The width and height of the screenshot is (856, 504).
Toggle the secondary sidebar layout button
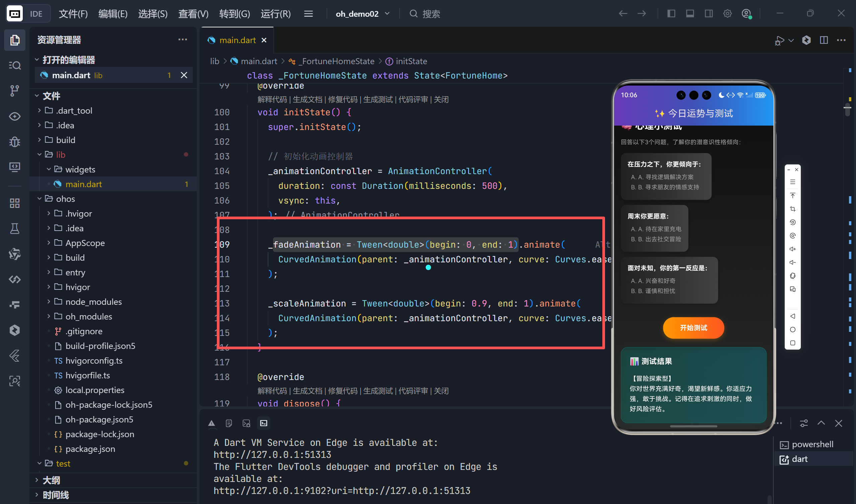708,14
